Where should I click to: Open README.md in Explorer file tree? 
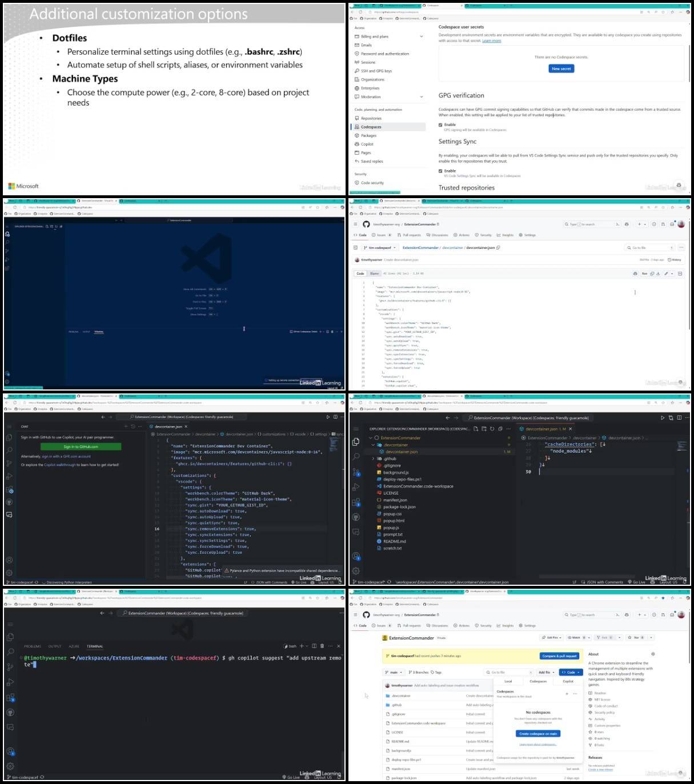coord(394,541)
